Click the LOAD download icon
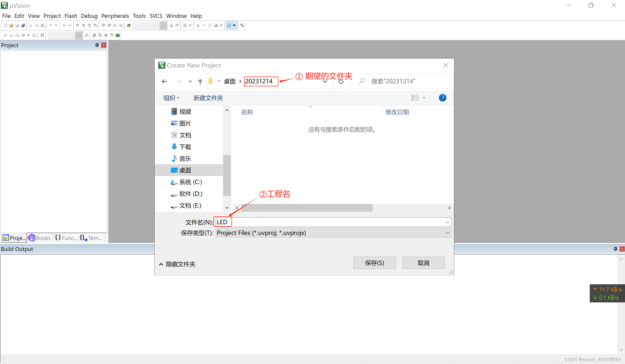This screenshot has height=364, width=625. pos(42,35)
